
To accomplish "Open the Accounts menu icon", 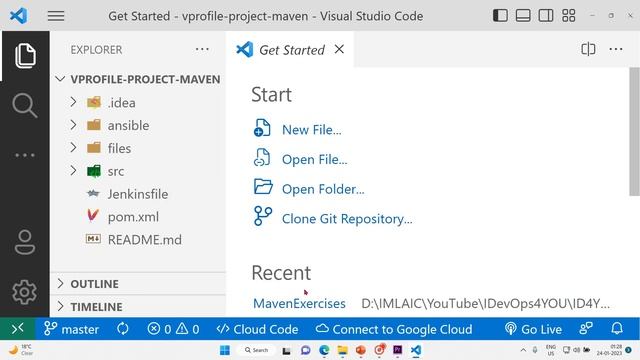I will (24, 242).
